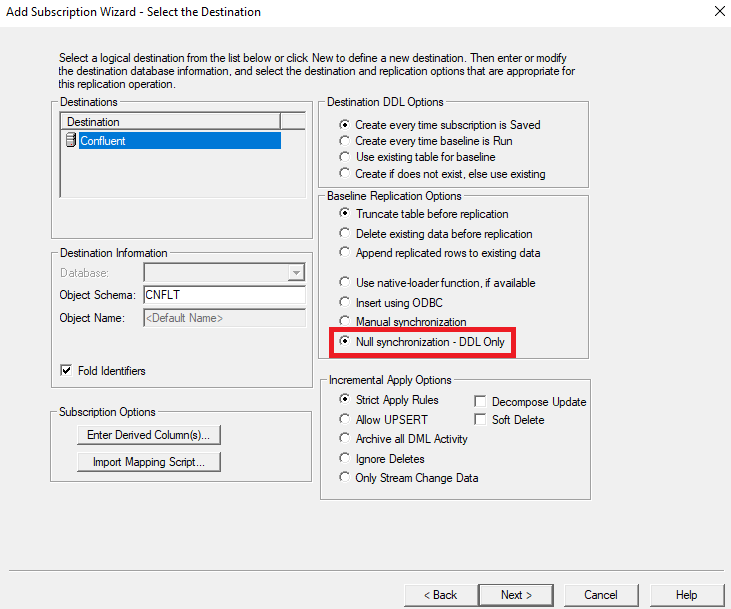
Task: Click the Enter Derived Column(s) button
Action: point(148,435)
